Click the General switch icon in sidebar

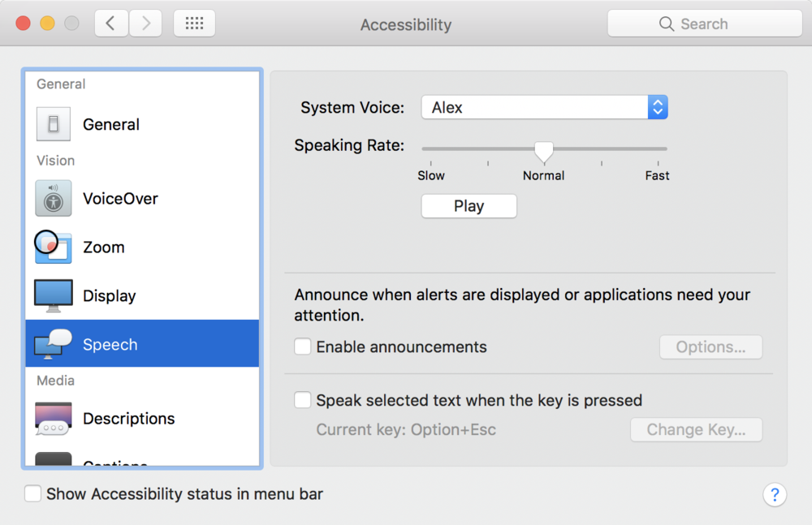tap(54, 124)
